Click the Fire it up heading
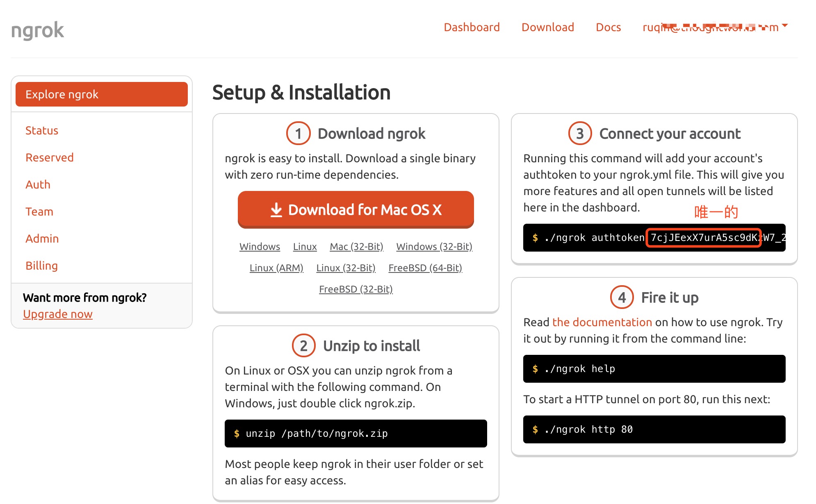This screenshot has width=816, height=504. tap(670, 297)
